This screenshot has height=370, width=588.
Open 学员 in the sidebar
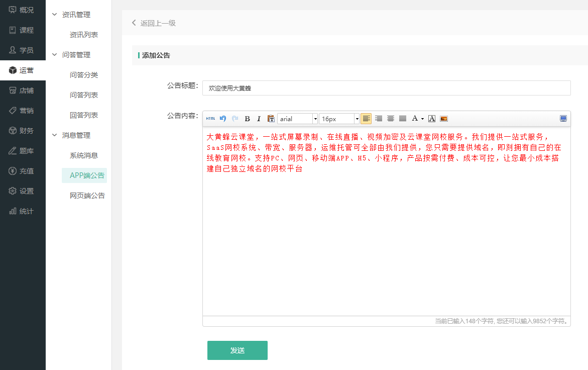(23, 50)
